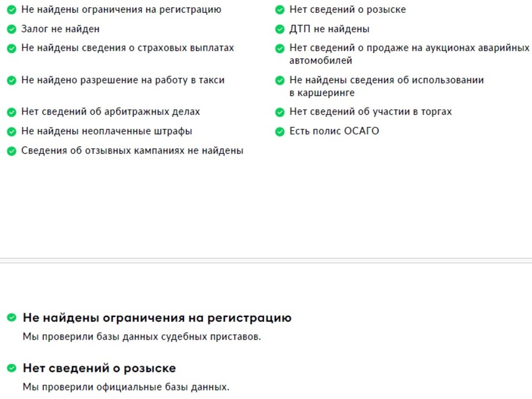532x399 pixels.
Task: Click check icon beside carsharing usage item
Action: click(280, 80)
